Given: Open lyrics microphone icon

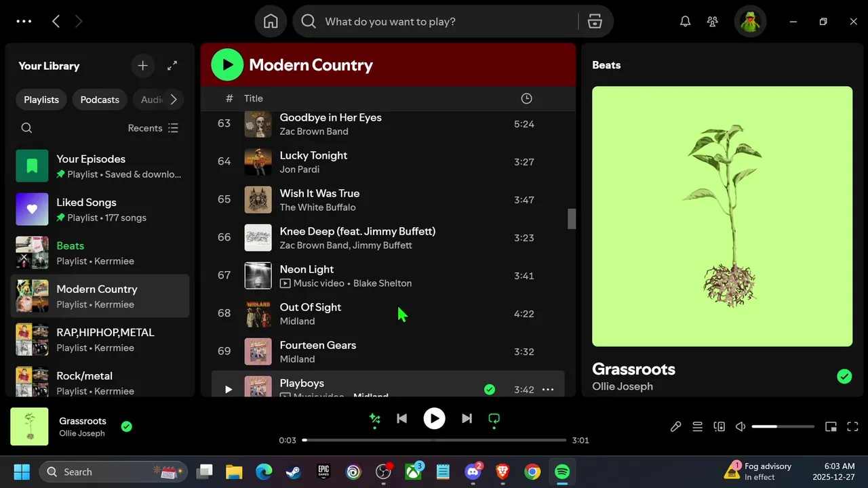Looking at the screenshot, I should click(676, 426).
